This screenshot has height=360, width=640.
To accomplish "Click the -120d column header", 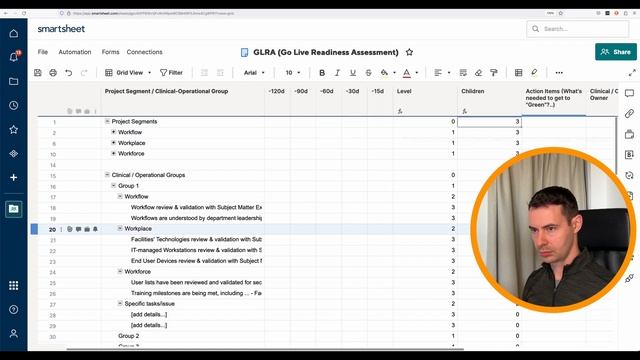I will coord(277,100).
